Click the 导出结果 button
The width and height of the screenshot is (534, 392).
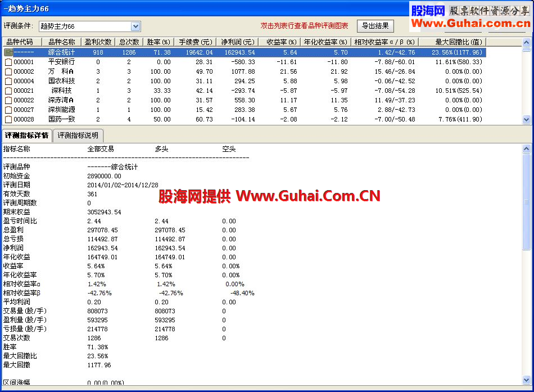[x=375, y=26]
